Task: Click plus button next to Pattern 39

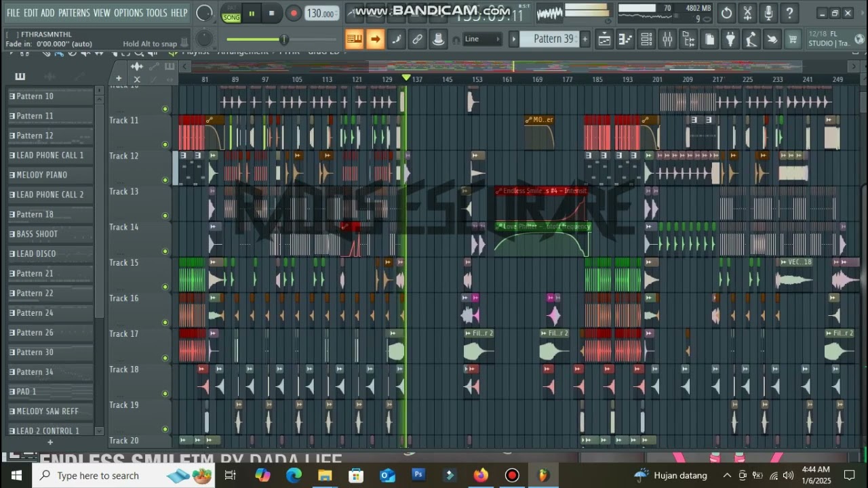Action: tap(585, 39)
